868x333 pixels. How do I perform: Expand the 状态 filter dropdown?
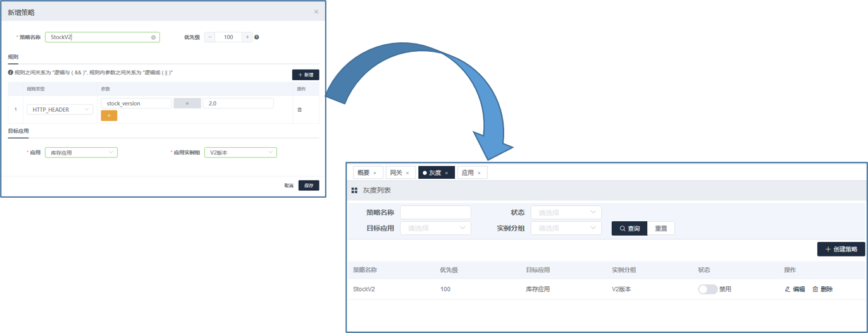[566, 212]
